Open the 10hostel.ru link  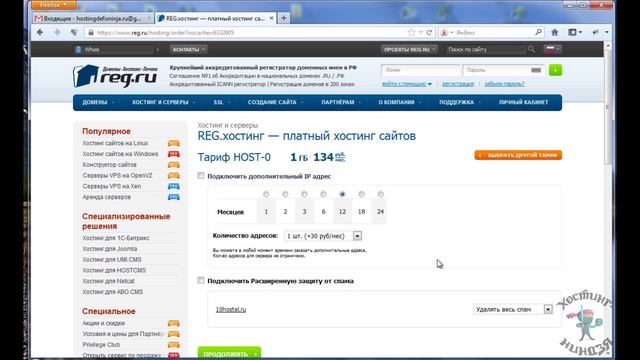coord(231,309)
